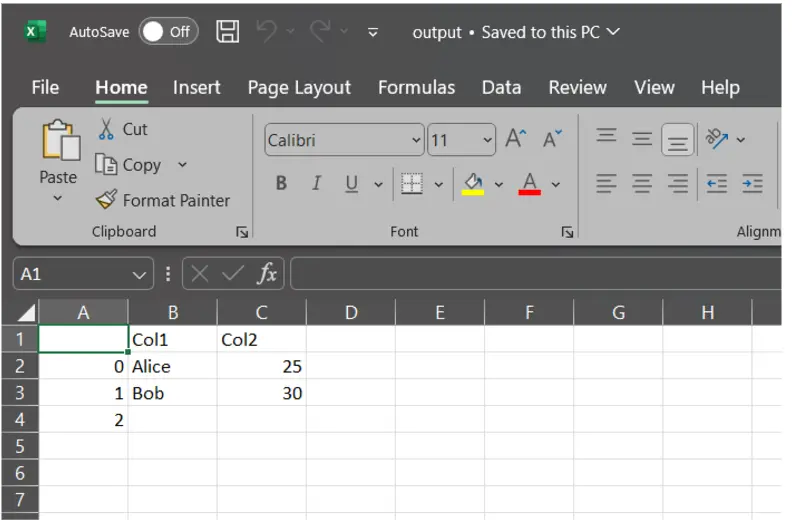Click the Borders icon
This screenshot has height=520, width=792.
(412, 183)
